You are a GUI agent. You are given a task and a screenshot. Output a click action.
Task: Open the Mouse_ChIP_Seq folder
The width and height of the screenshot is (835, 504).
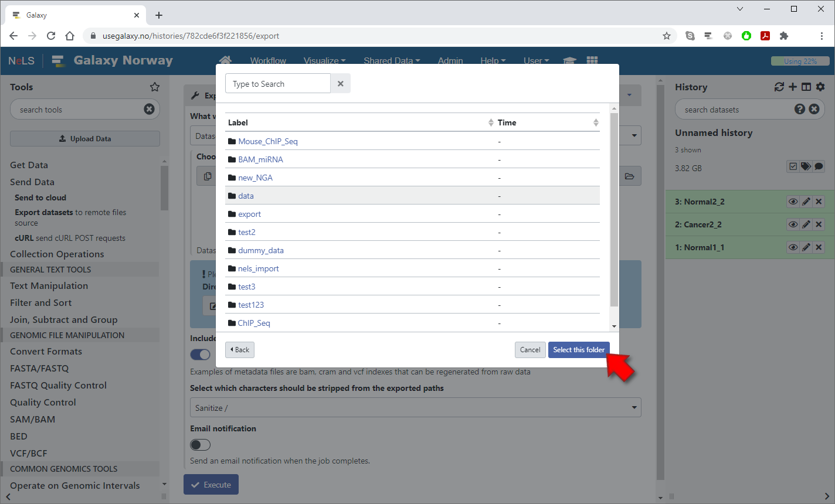(267, 141)
